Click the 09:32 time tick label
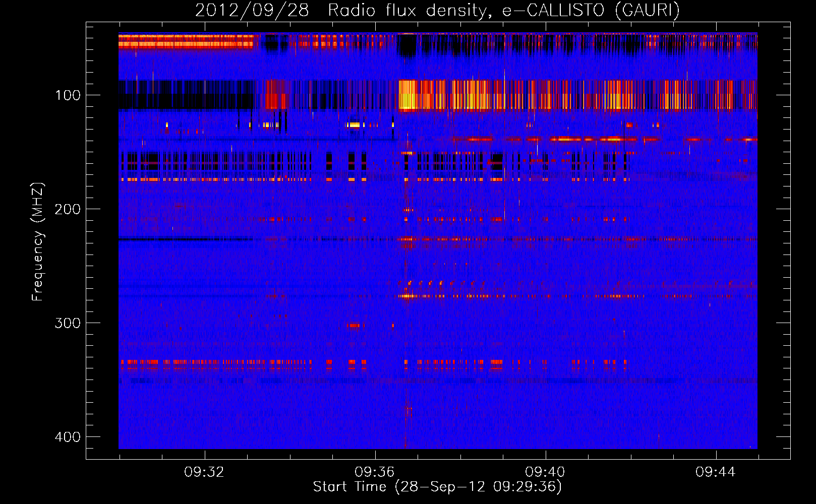 click(204, 472)
